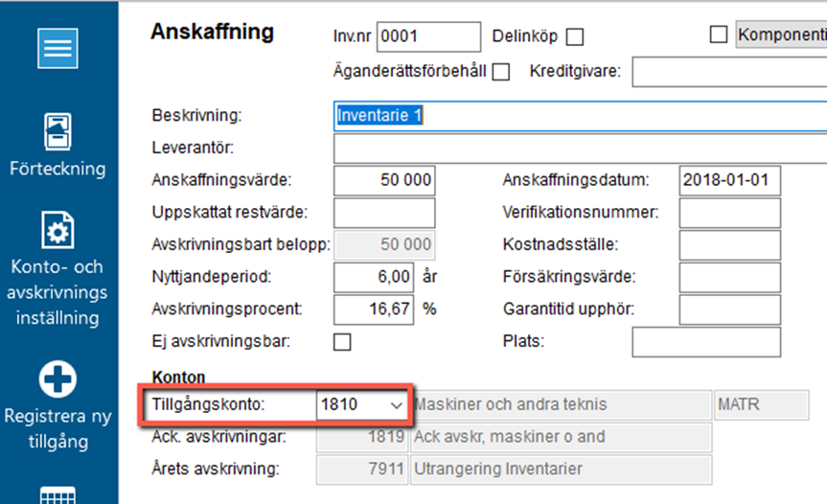This screenshot has width=827, height=504.
Task: Click Årets avskrivning account number 7911
Action: (362, 470)
